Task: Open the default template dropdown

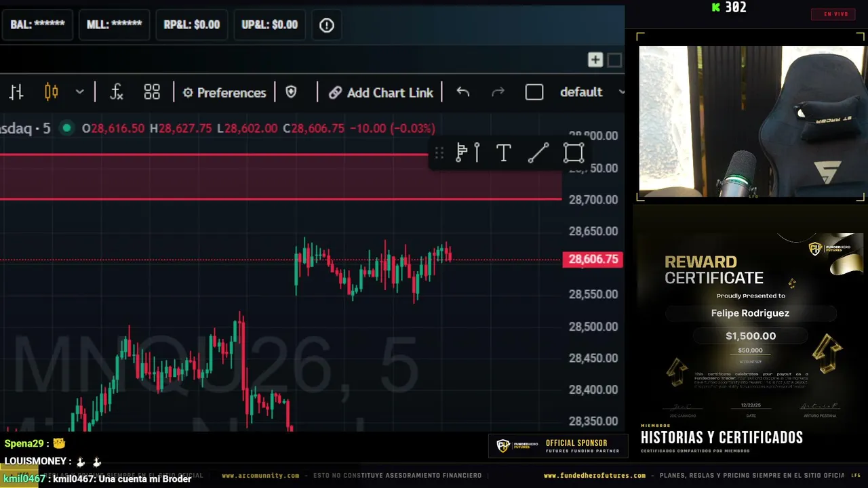Action: 592,92
